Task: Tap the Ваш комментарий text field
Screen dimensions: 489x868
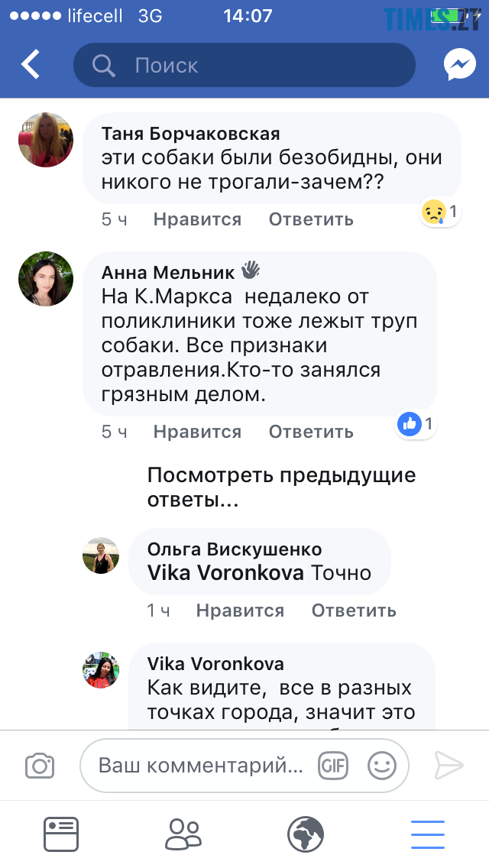Action: click(200, 765)
